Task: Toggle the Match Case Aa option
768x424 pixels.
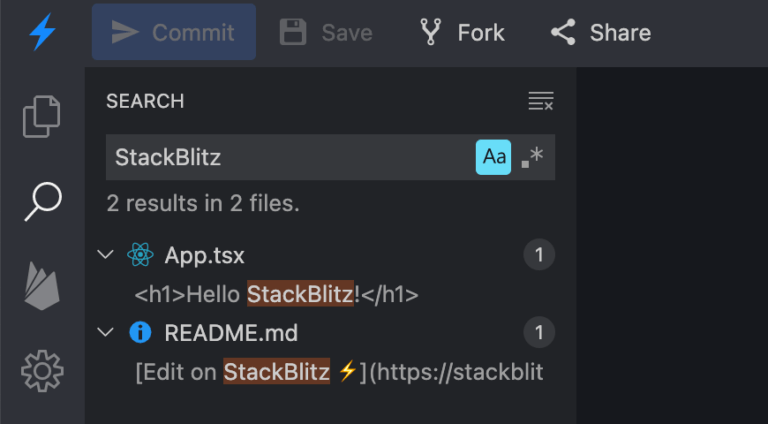Action: 493,157
